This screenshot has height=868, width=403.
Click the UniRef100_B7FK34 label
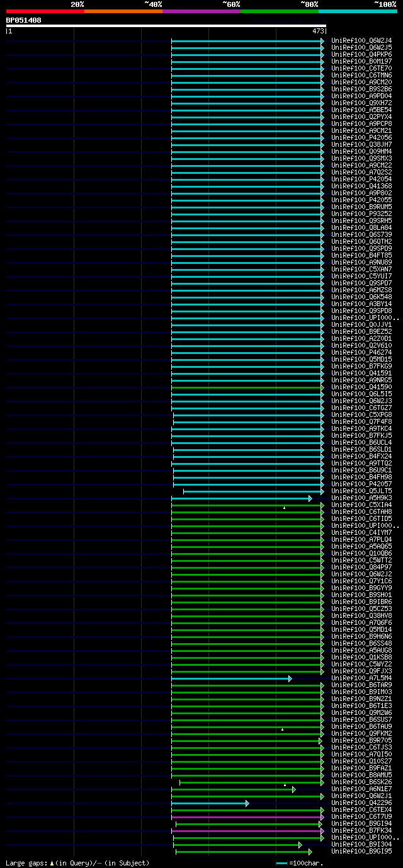[361, 830]
